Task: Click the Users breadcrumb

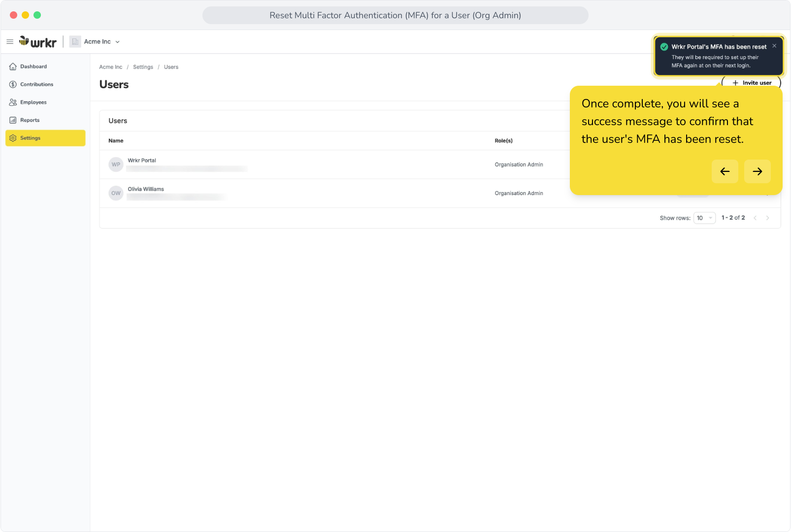Action: pos(171,67)
